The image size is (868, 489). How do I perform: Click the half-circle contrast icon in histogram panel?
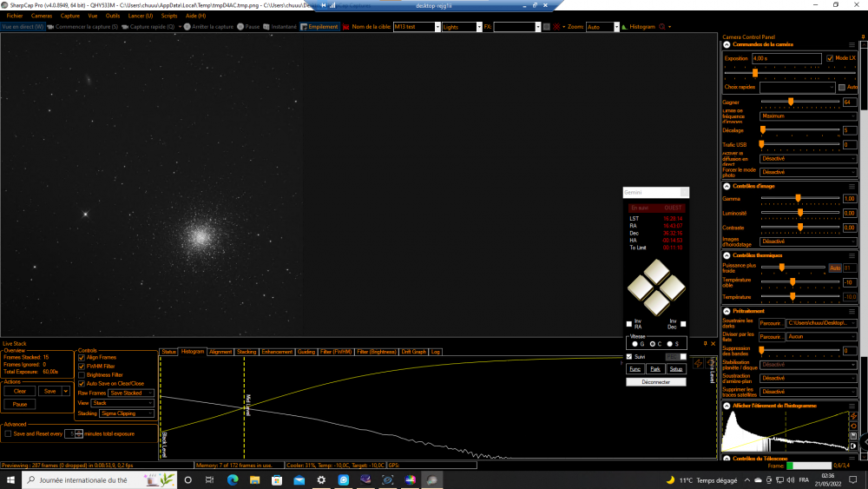[853, 446]
